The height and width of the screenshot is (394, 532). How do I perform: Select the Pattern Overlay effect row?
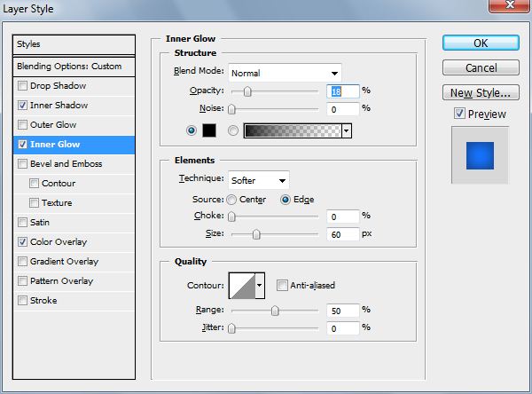coord(74,281)
